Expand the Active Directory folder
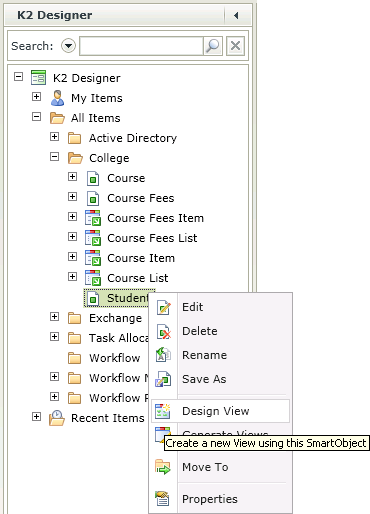This screenshot has width=370, height=514. [x=54, y=137]
